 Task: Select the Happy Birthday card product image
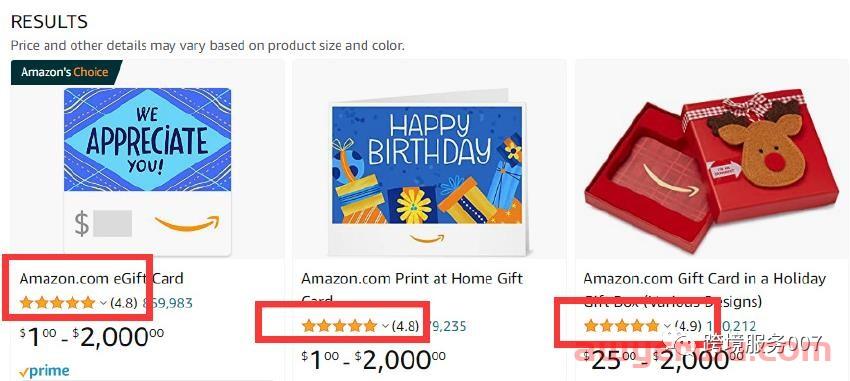pos(427,173)
